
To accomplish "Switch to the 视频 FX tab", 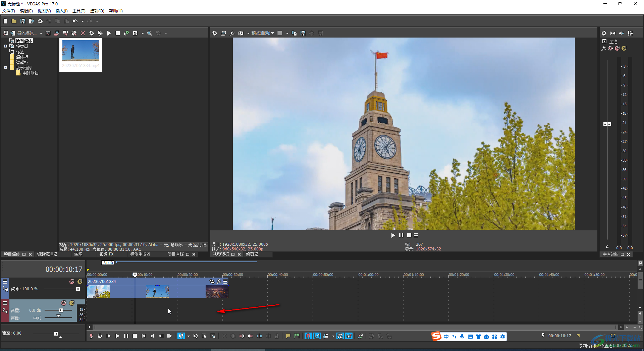I will click(x=107, y=254).
